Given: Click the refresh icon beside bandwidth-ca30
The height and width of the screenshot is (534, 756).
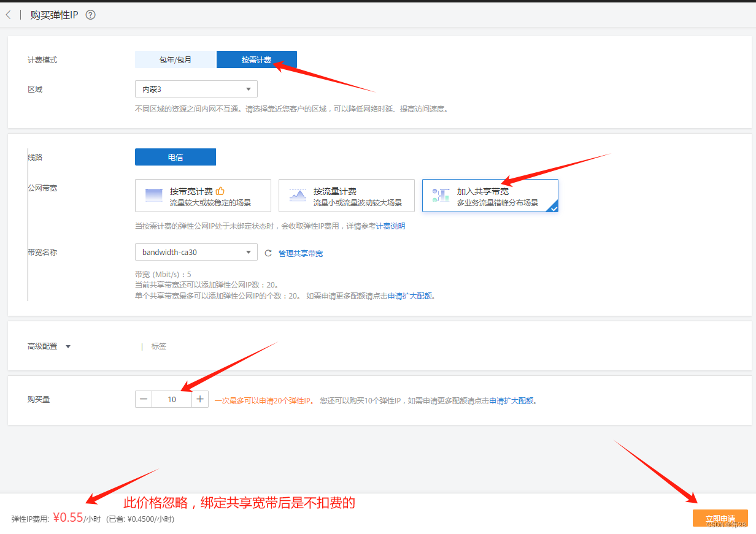Looking at the screenshot, I should click(268, 252).
